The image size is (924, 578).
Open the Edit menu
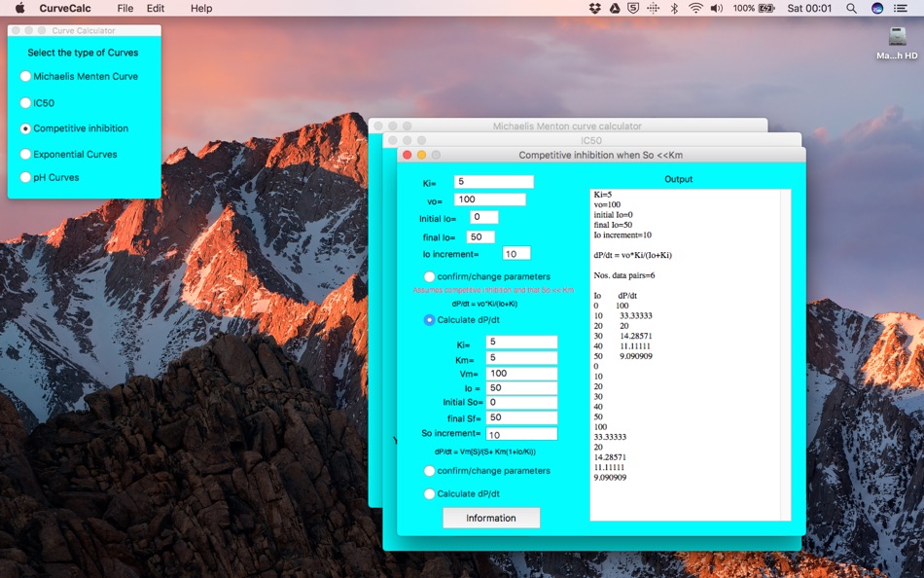coord(156,8)
